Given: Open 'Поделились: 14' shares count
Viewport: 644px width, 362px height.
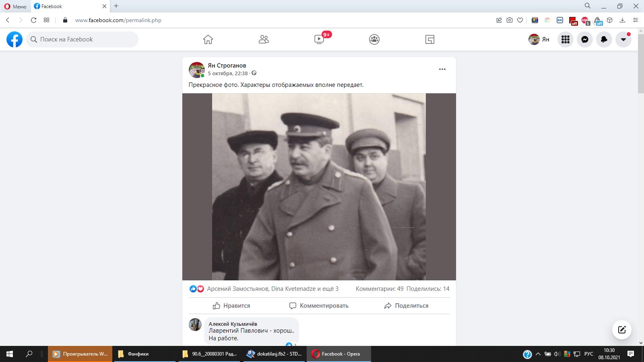Looking at the screenshot, I should [428, 289].
